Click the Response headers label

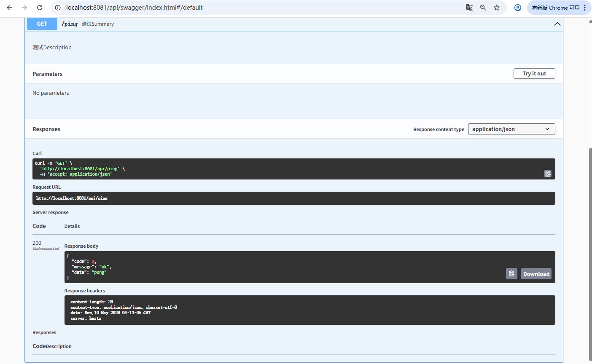(85, 291)
